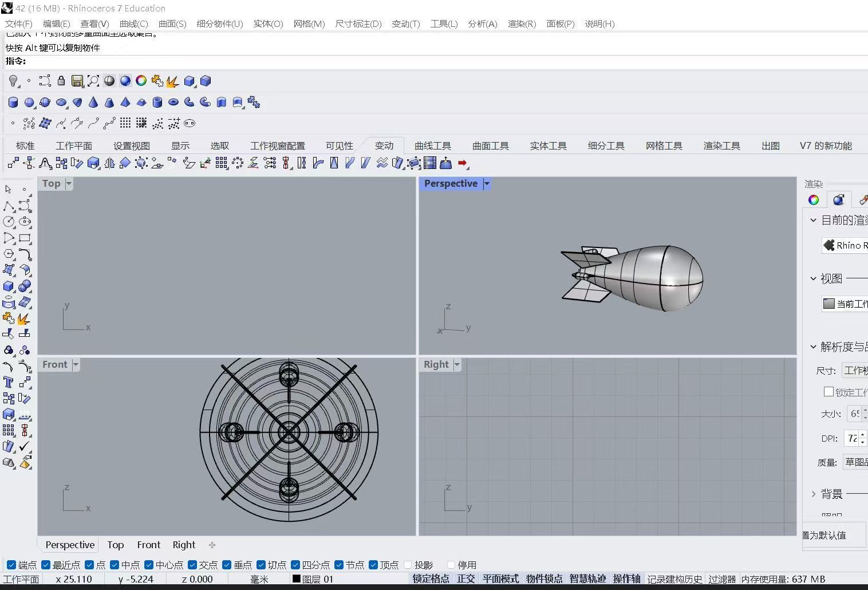Click the checkmark icon in left sidebar
Viewport: 868px width, 590px height.
tap(25, 446)
